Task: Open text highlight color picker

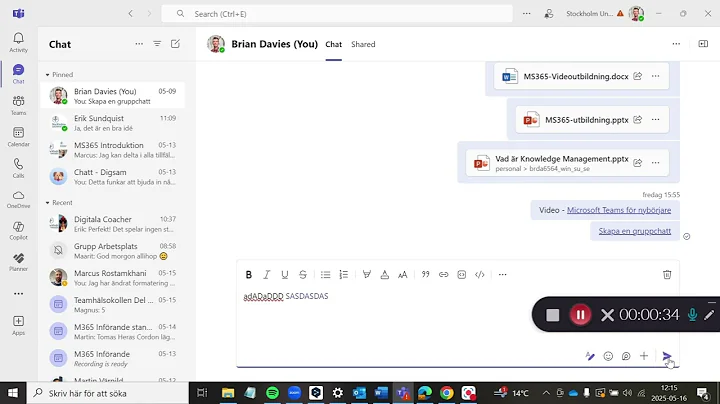Action: pos(366,275)
